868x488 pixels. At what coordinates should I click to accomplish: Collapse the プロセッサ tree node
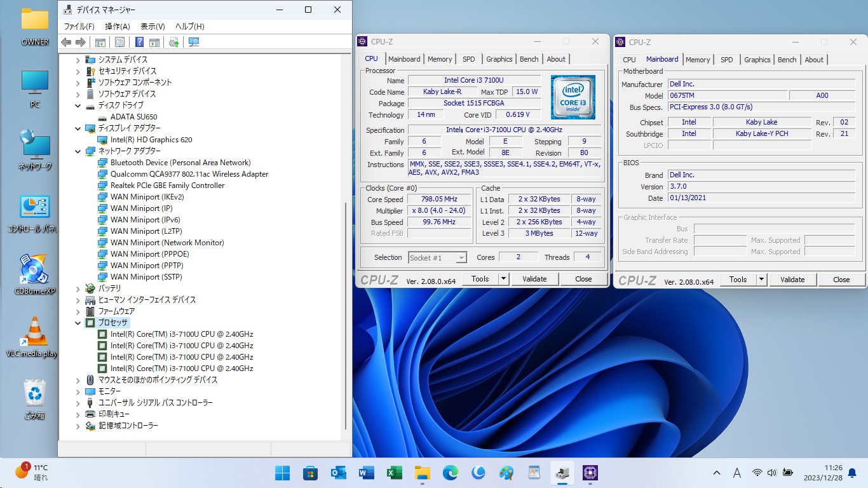pos(78,323)
